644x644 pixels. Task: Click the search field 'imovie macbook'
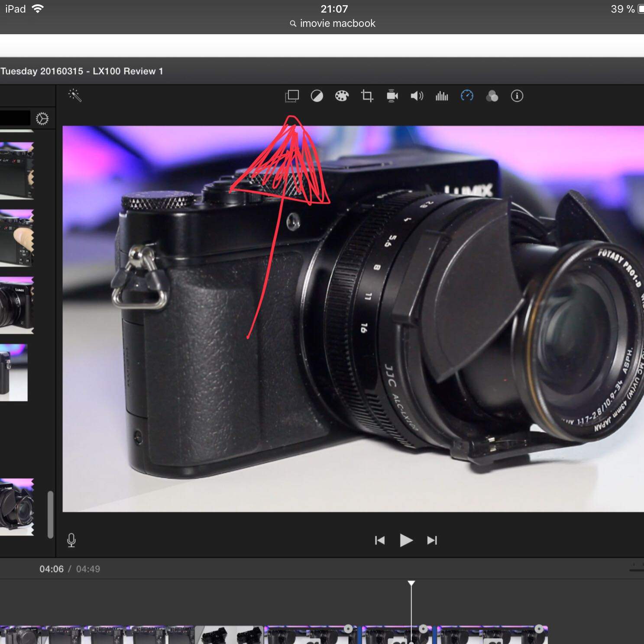[x=333, y=23]
